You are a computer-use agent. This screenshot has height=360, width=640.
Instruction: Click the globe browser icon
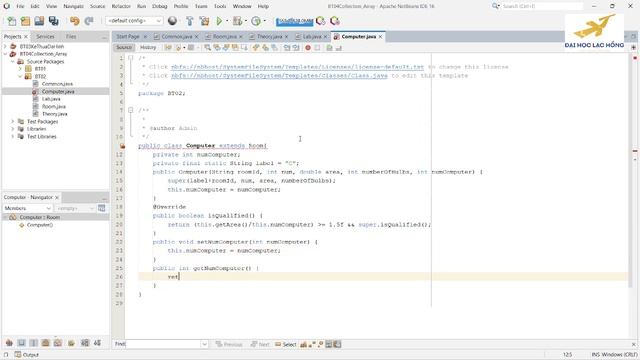coord(173,21)
